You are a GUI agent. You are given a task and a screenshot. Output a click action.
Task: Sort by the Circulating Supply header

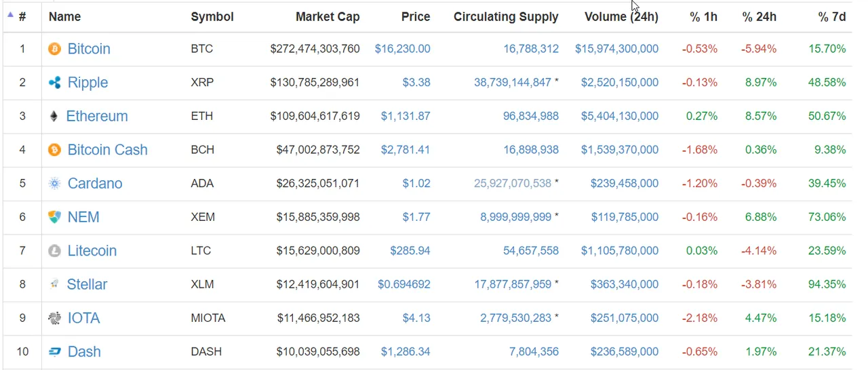(x=506, y=17)
